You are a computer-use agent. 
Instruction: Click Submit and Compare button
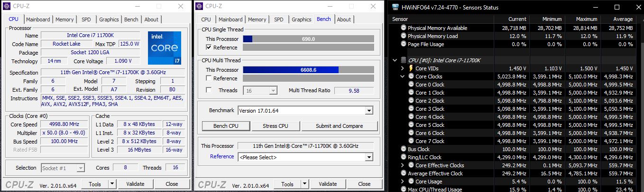coord(340,126)
